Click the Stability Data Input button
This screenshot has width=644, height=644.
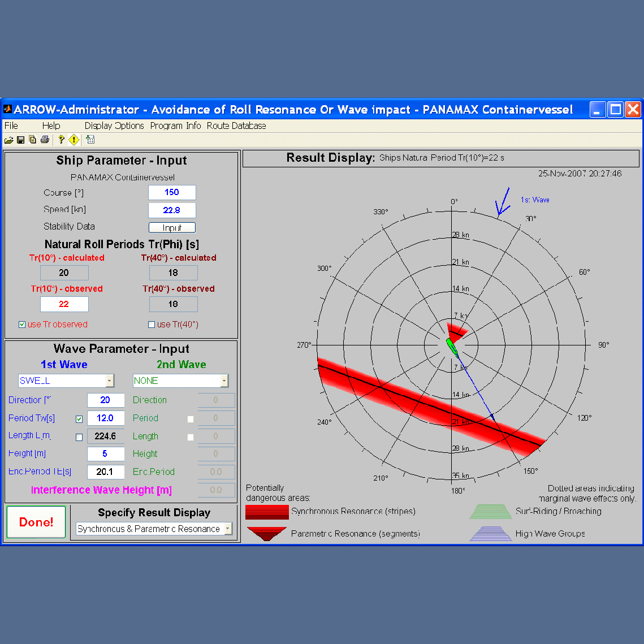[172, 228]
